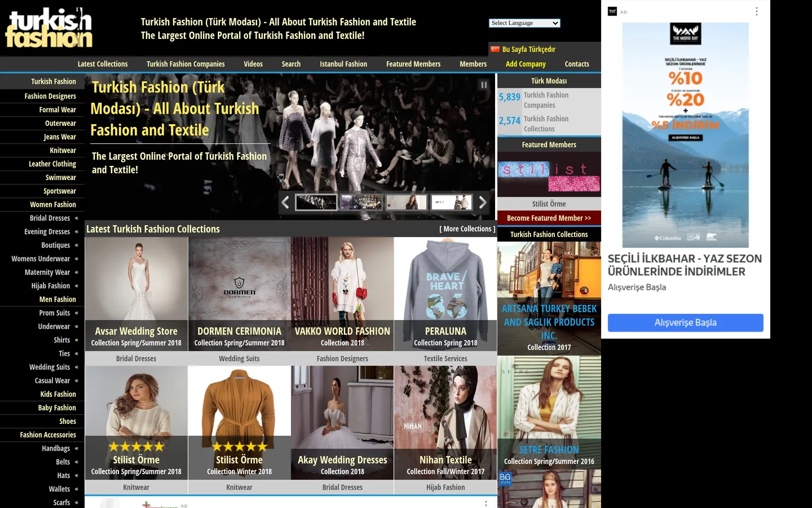The width and height of the screenshot is (812, 508).
Task: Open the ARTSANA TURKEY BEBEK collection image
Action: click(x=549, y=299)
